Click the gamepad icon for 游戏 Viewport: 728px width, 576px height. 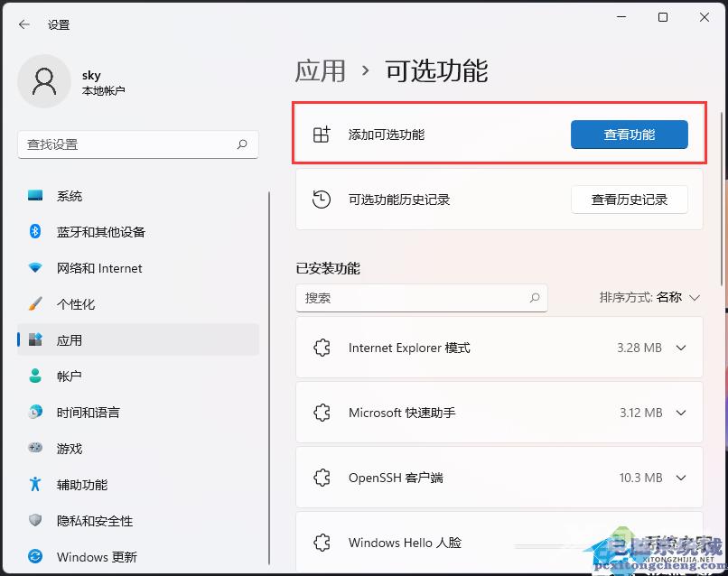35,448
